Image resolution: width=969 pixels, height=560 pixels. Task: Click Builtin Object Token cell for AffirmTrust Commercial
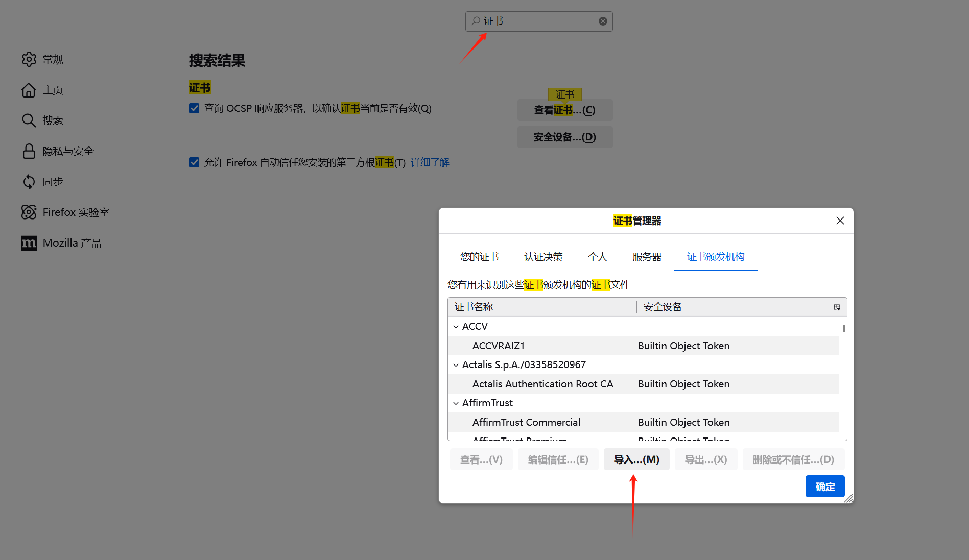point(683,422)
